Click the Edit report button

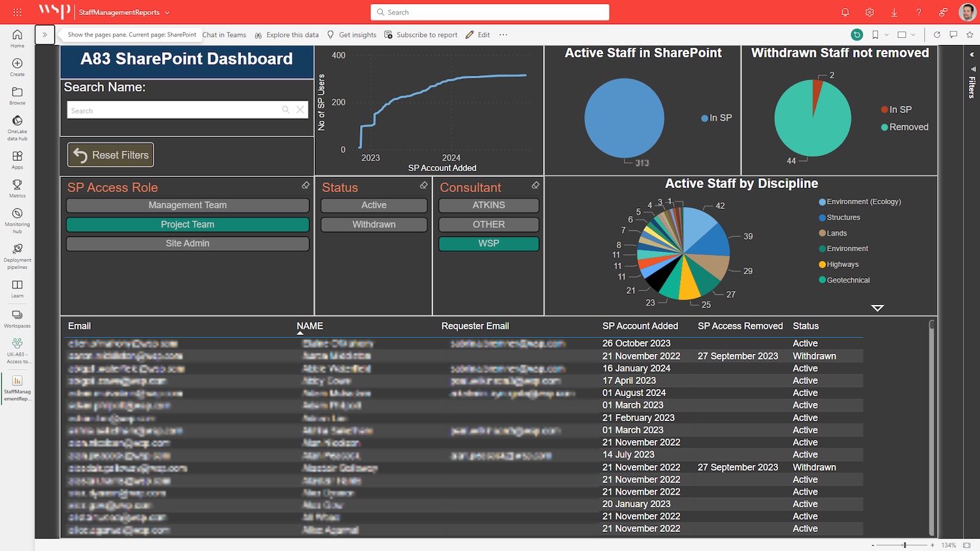point(478,35)
